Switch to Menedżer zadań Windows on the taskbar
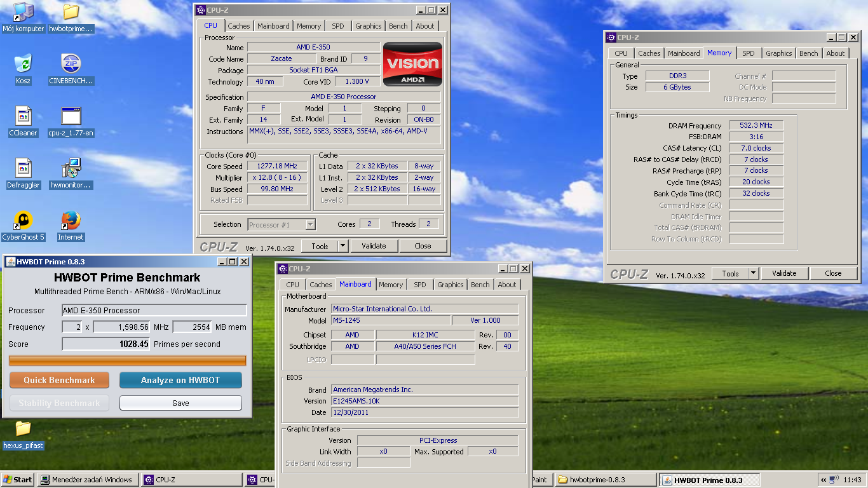This screenshot has width=868, height=488. click(88, 480)
